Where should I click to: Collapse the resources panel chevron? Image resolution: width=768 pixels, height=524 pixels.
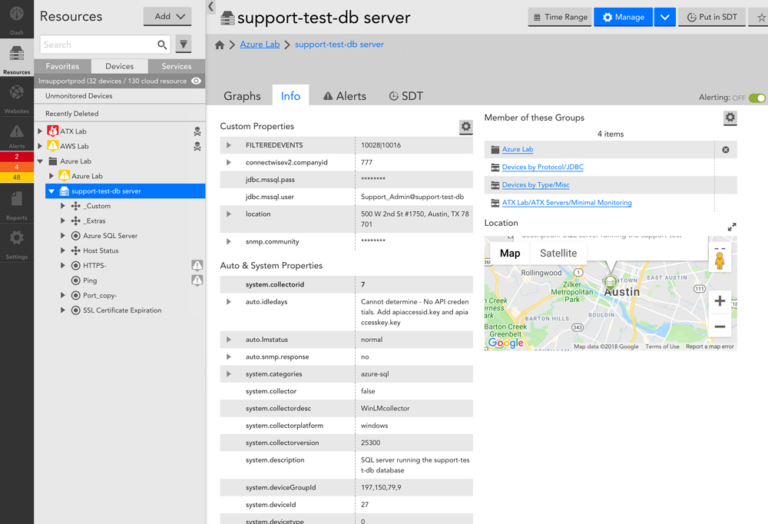211,6
